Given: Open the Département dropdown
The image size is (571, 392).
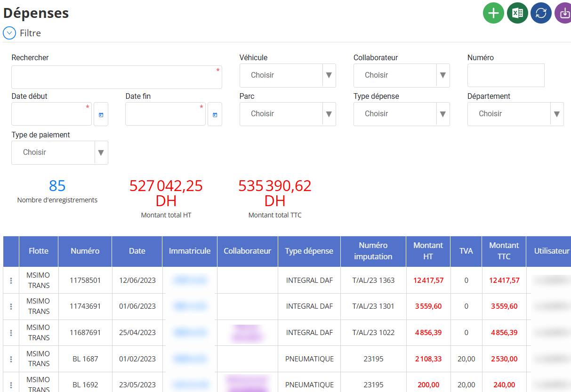Looking at the screenshot, I should [515, 114].
